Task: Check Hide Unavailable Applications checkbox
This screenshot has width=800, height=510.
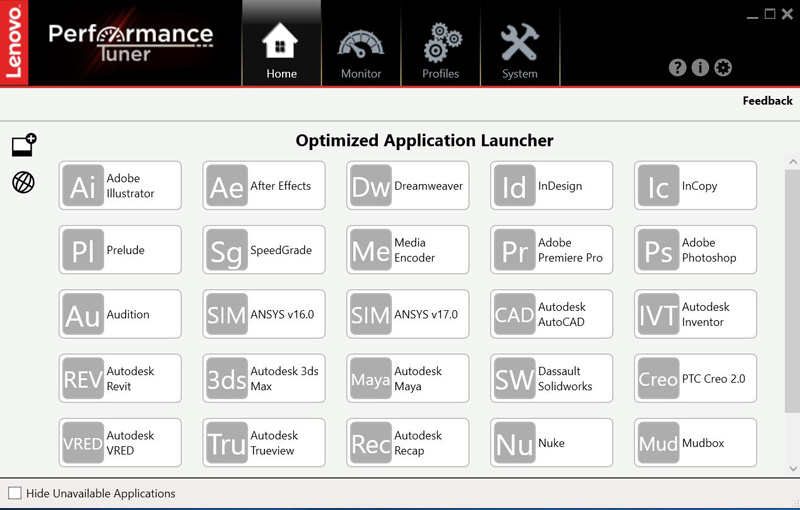Action: pos(15,493)
